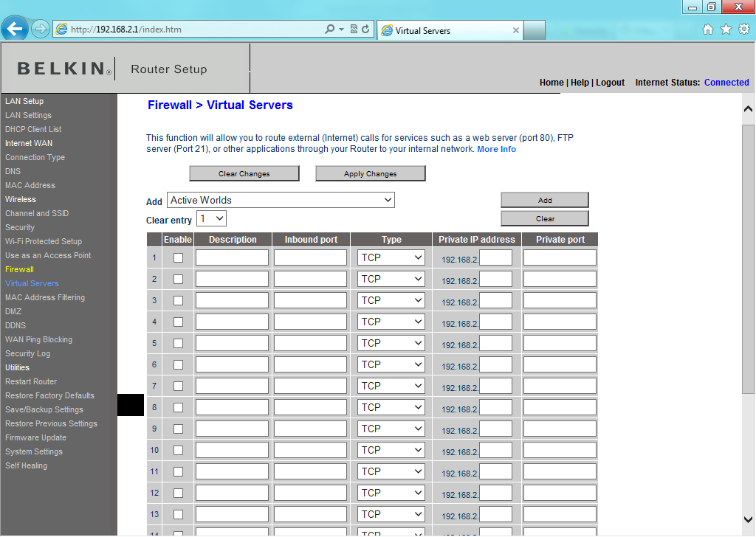Click the Add button
Screen dimensions: 756x537
click(x=545, y=200)
